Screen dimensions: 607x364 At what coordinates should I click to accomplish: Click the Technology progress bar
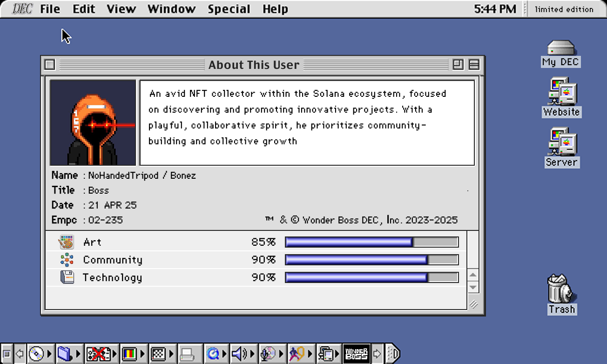pos(372,277)
